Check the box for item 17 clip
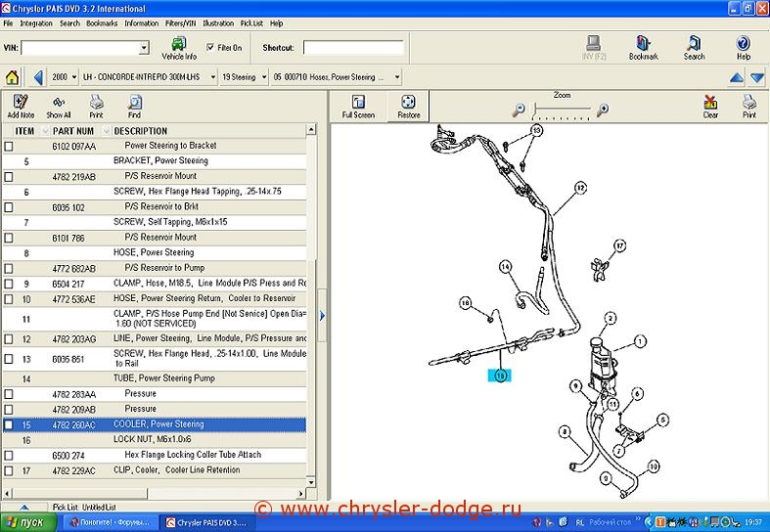This screenshot has width=770, height=532. [9, 470]
